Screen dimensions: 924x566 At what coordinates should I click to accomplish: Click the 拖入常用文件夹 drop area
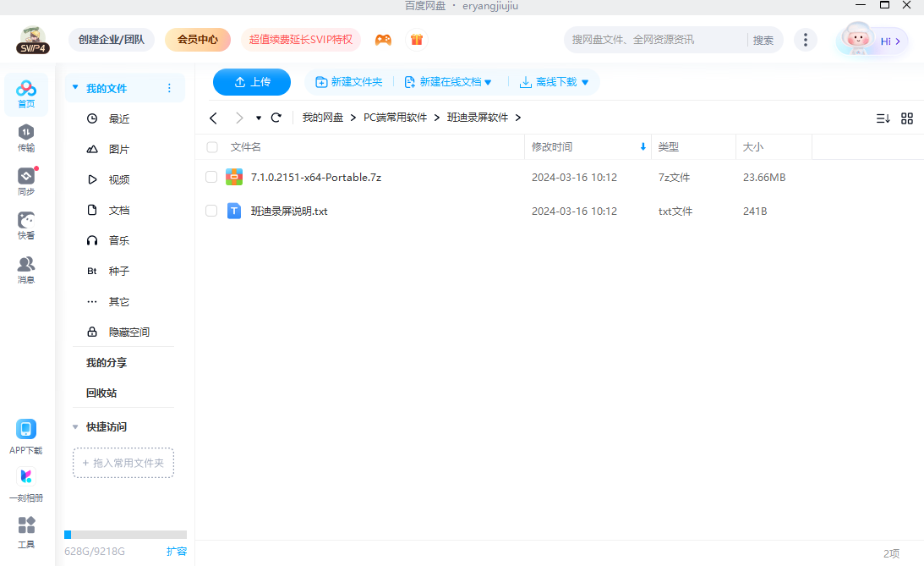pos(123,463)
